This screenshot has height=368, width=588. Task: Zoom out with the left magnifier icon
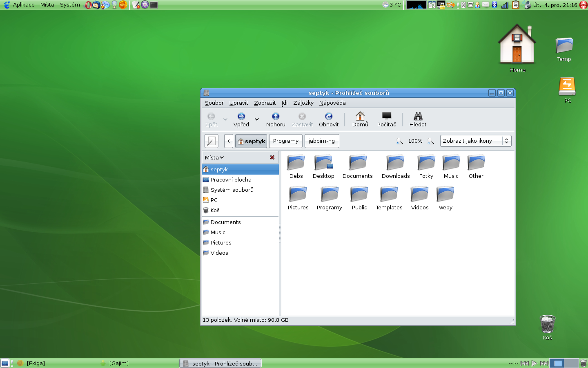399,141
